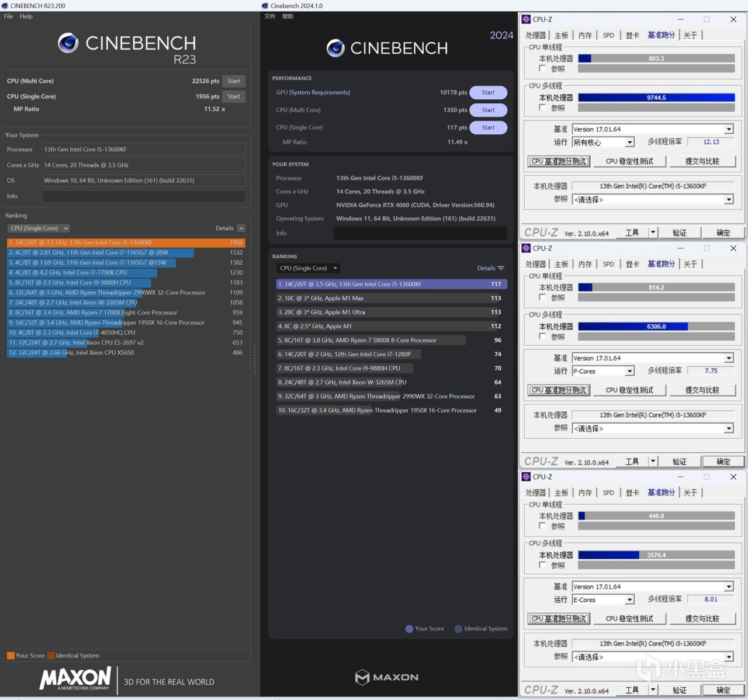The image size is (748, 700).
Task: Switch to 主板 tab in P-Cores CPU-Z window
Action: pyautogui.click(x=561, y=265)
